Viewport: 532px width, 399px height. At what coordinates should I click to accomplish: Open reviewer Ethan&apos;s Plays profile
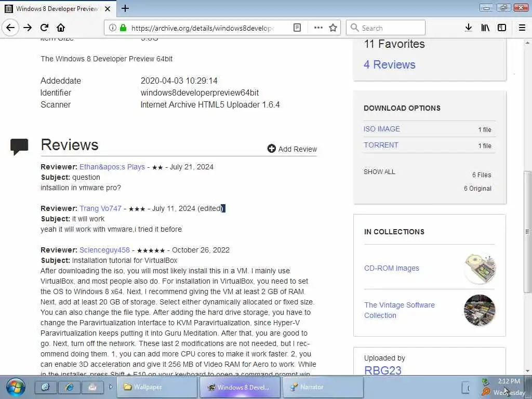(x=112, y=167)
